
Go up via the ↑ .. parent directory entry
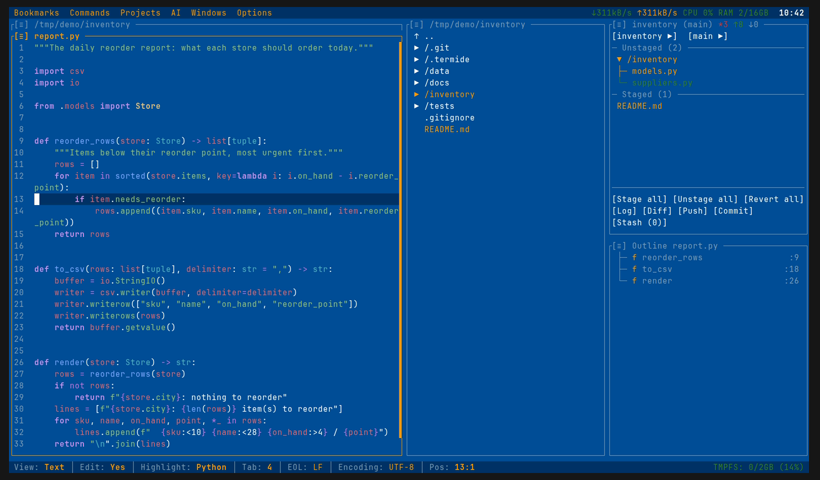424,36
